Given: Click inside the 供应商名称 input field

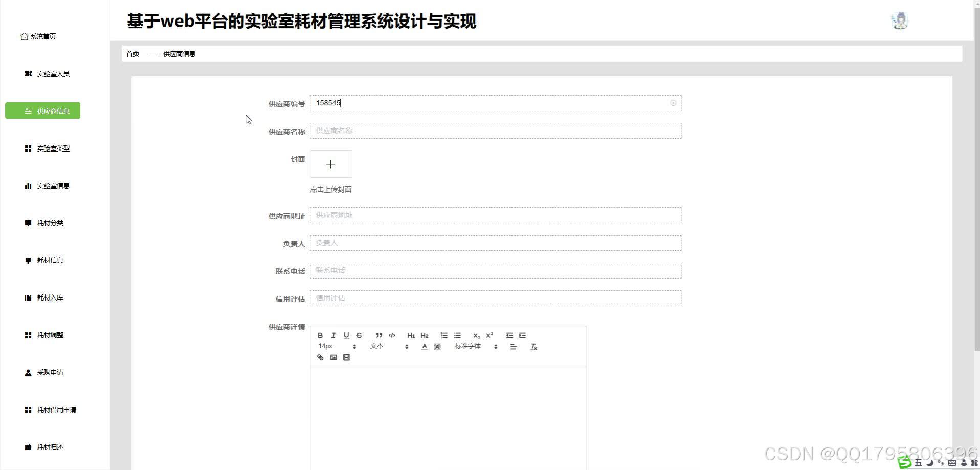Looking at the screenshot, I should [x=495, y=131].
